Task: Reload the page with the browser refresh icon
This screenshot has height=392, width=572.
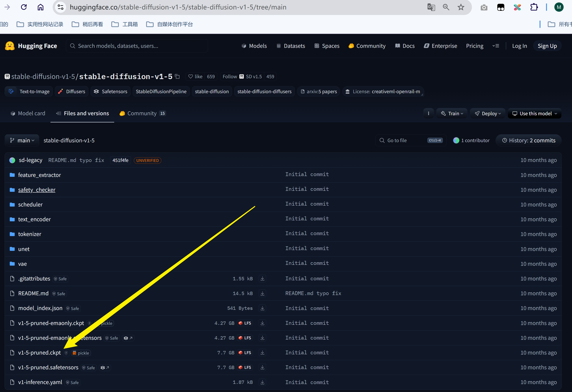Action: point(24,7)
